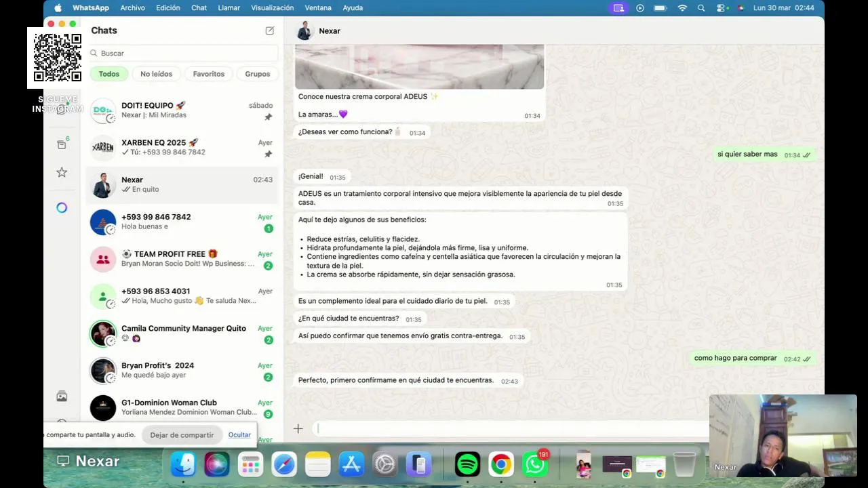This screenshot has width=868, height=488.
Task: Open the Chat menu
Action: pyautogui.click(x=199, y=8)
